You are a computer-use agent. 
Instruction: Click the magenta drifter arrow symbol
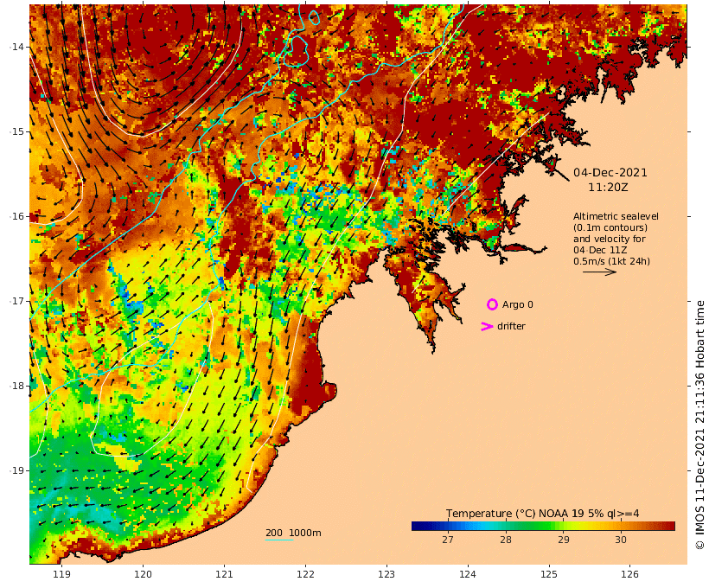(x=487, y=326)
